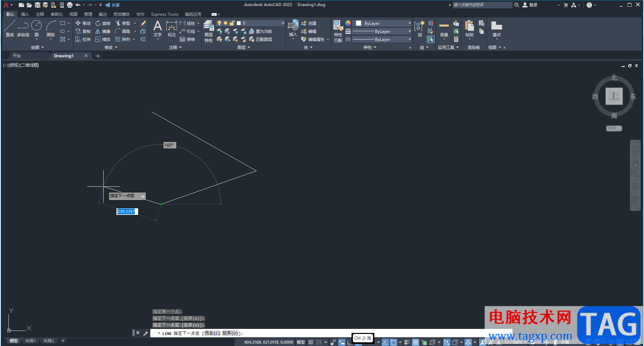Toggle the layer on/off bulb icon

[219, 23]
